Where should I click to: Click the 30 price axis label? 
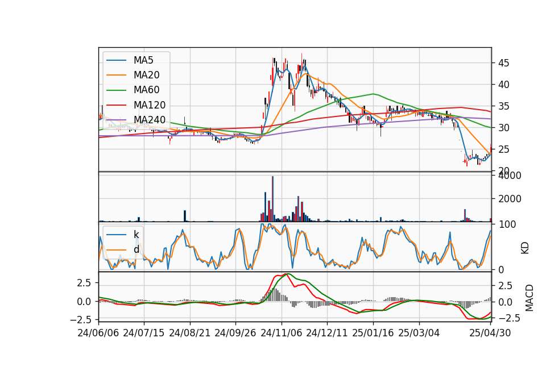coord(503,128)
